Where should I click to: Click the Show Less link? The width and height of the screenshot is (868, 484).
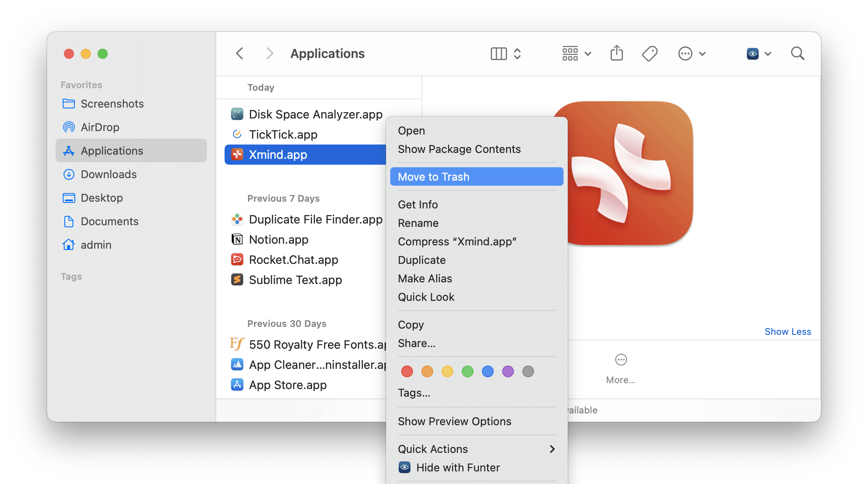(x=787, y=331)
